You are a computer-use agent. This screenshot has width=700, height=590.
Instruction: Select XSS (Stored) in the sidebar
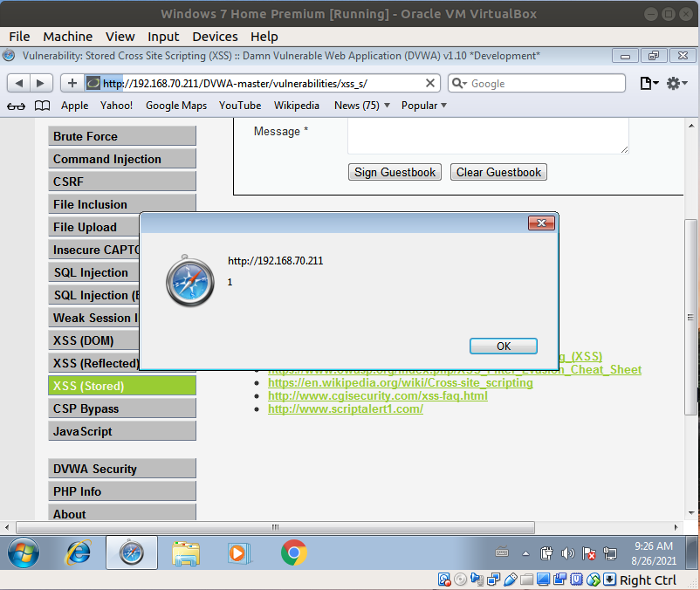(x=122, y=386)
